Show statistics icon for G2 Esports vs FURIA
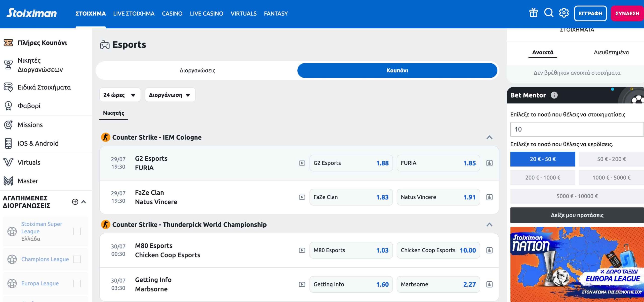The height and width of the screenshot is (302, 644). [x=489, y=163]
